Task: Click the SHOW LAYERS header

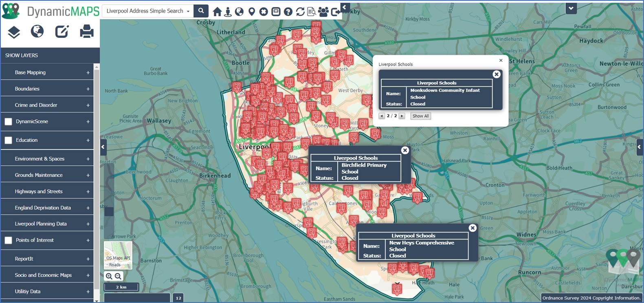Action: coord(50,55)
